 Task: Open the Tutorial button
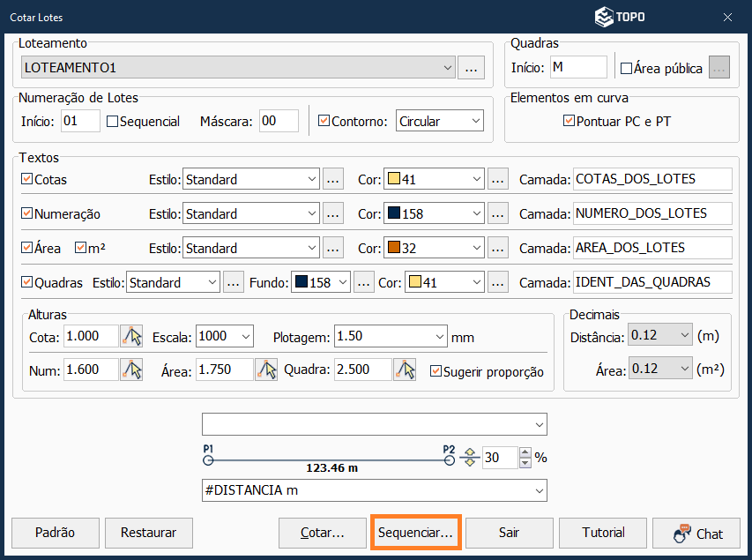point(604,533)
